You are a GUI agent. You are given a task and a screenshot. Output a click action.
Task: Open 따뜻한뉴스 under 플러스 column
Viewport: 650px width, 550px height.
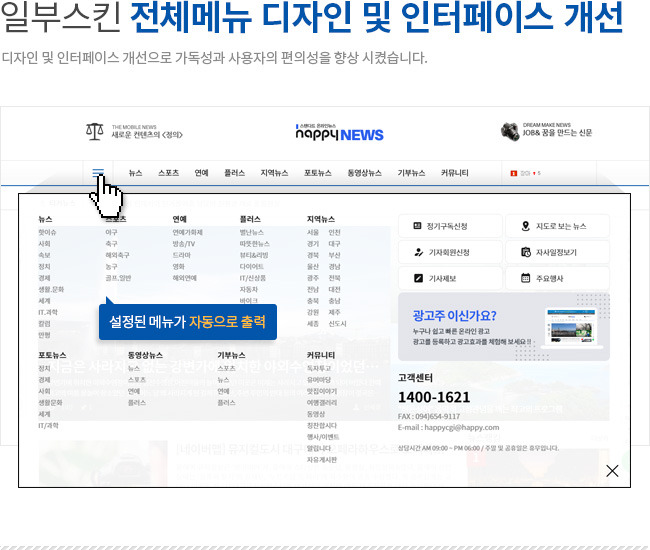tap(255, 244)
